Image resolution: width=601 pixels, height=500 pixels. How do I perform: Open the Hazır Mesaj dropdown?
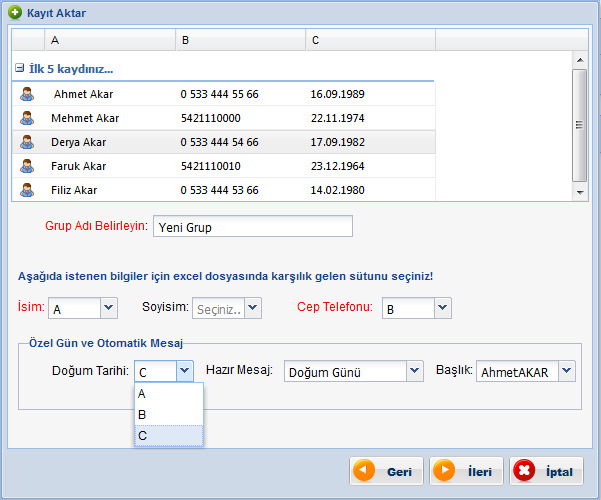(415, 371)
